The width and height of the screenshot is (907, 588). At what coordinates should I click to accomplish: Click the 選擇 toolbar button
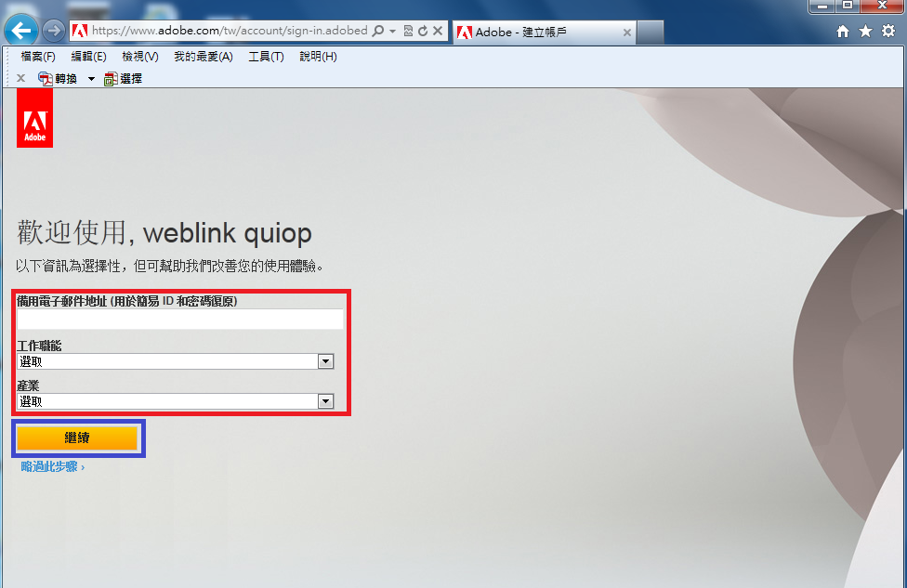coord(123,79)
